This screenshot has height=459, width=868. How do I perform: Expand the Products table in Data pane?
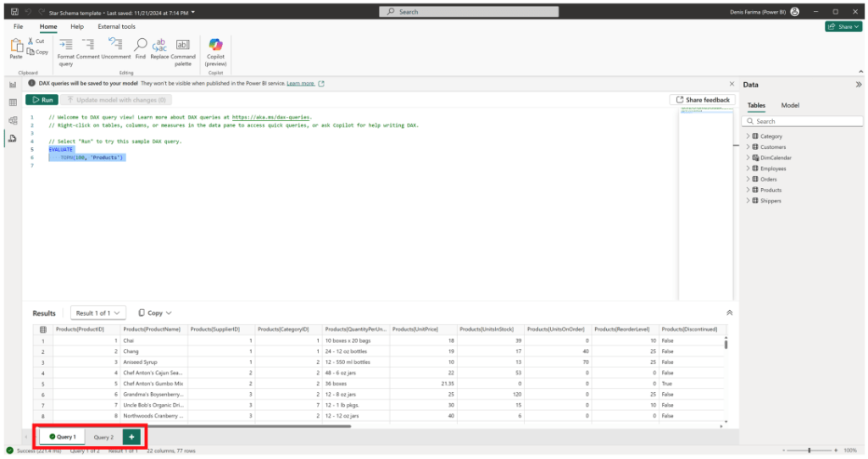click(x=748, y=190)
